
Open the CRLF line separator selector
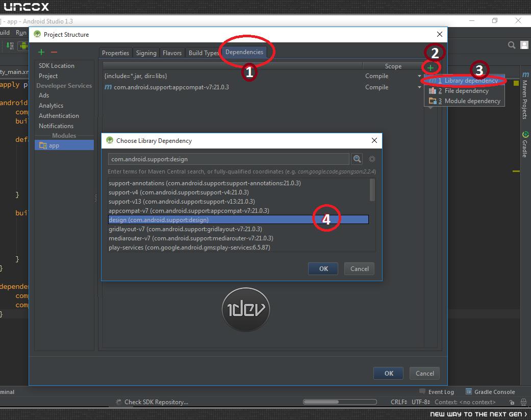pos(398,402)
